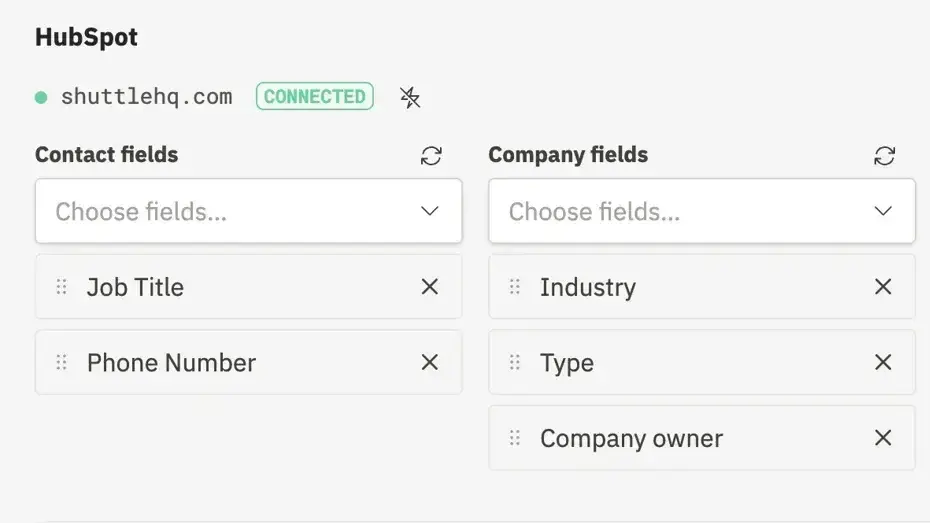Refresh the Contact fields list

click(431, 156)
